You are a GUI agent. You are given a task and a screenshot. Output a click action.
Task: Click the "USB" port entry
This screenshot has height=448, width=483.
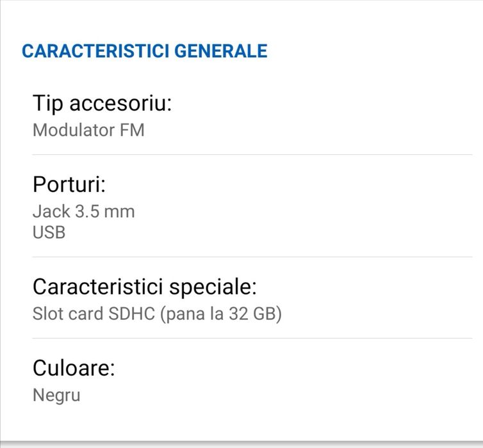coord(49,232)
